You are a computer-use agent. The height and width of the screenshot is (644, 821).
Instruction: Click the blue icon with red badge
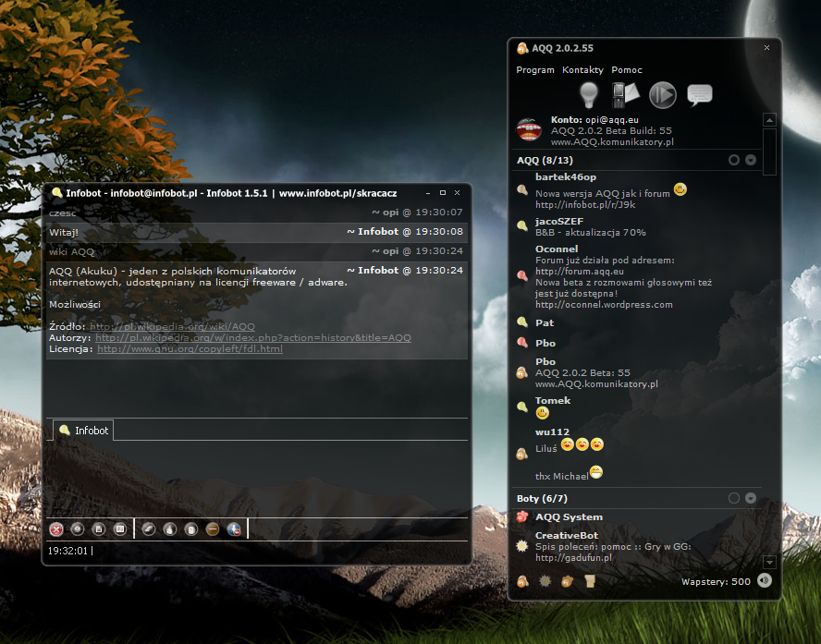coord(234,529)
